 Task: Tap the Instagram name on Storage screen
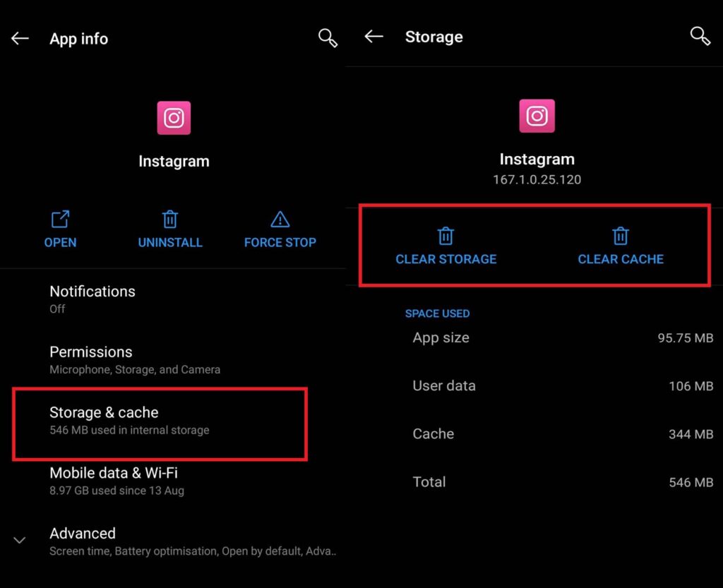pos(537,159)
